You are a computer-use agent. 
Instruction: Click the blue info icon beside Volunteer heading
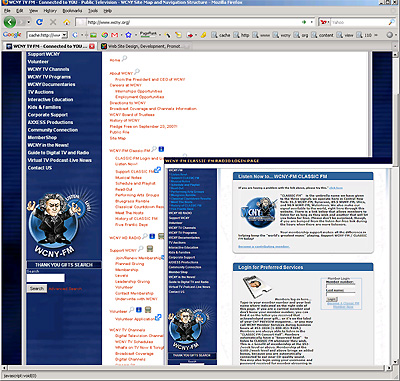coord(139,310)
